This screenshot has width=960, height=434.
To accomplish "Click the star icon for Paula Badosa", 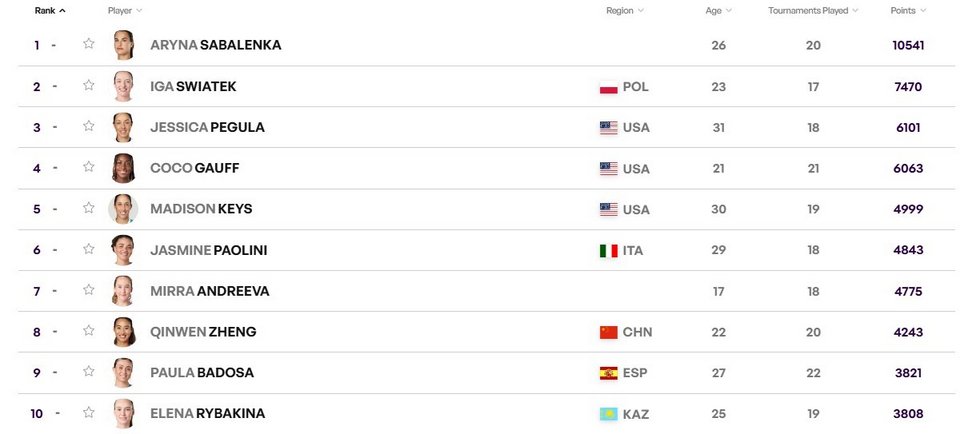I will (x=89, y=371).
